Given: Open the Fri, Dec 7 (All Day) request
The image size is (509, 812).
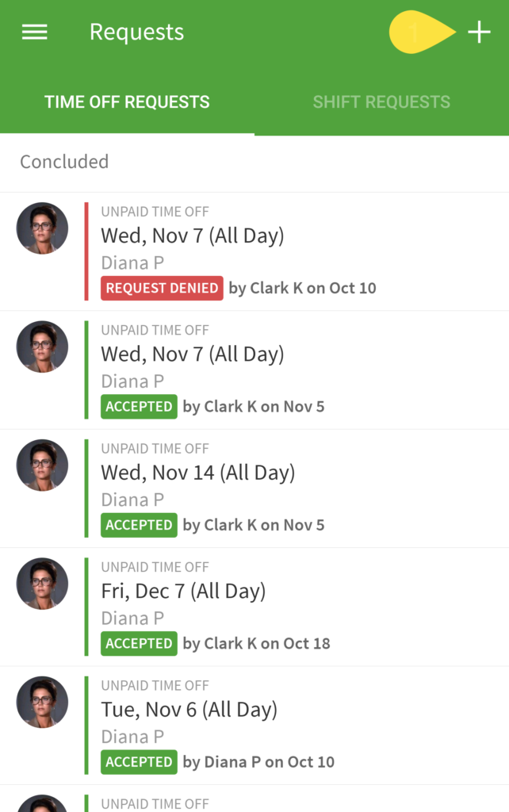Looking at the screenshot, I should [x=183, y=591].
